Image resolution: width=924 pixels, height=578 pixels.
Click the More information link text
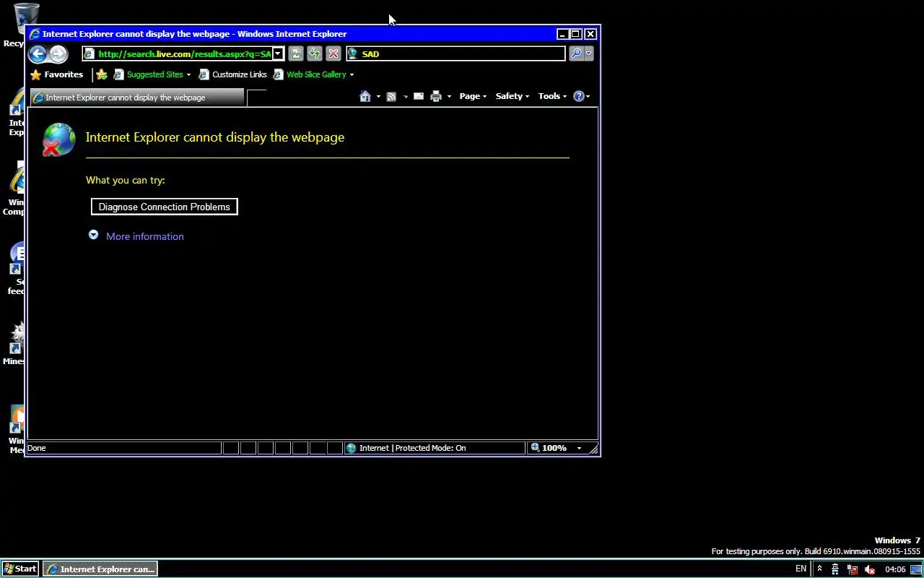click(144, 236)
